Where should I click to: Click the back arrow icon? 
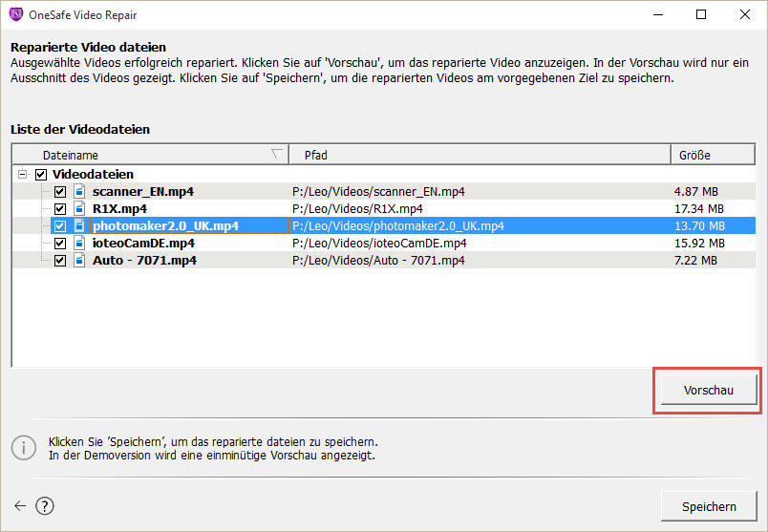[x=20, y=506]
